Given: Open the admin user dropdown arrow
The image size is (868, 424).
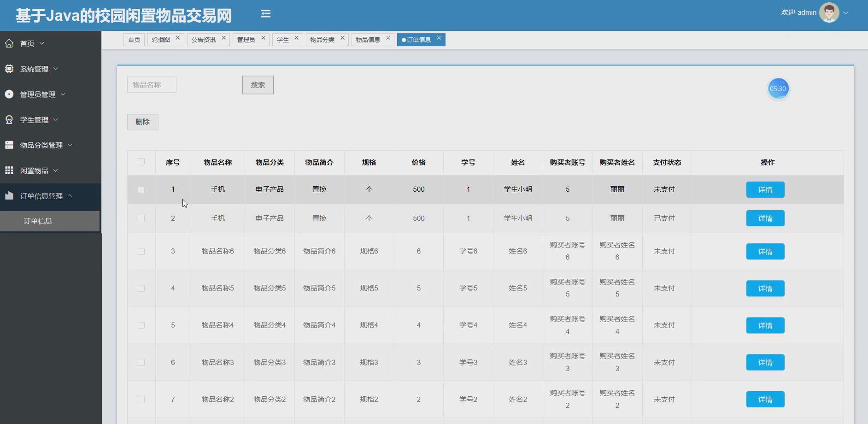Looking at the screenshot, I should 845,13.
